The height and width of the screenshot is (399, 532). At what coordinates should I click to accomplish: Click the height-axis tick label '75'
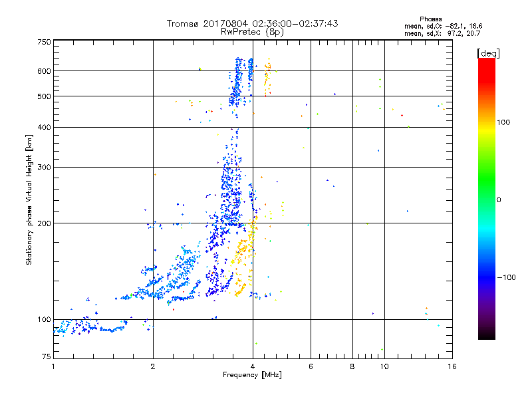pos(47,356)
